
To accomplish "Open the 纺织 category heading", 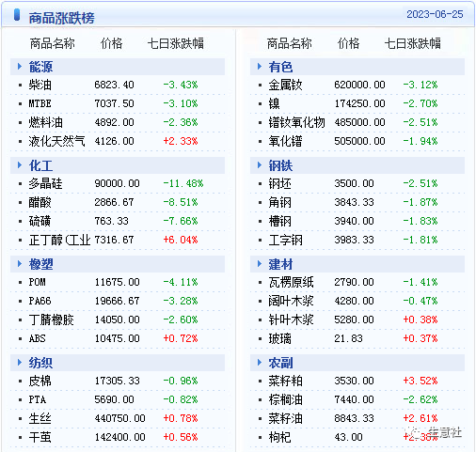I will 40,363.
